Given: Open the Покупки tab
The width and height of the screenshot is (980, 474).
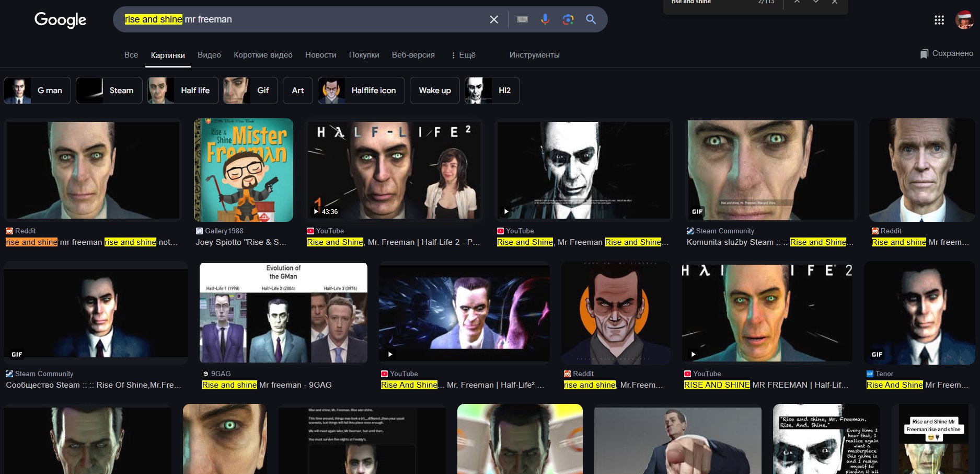Looking at the screenshot, I should click(x=364, y=55).
